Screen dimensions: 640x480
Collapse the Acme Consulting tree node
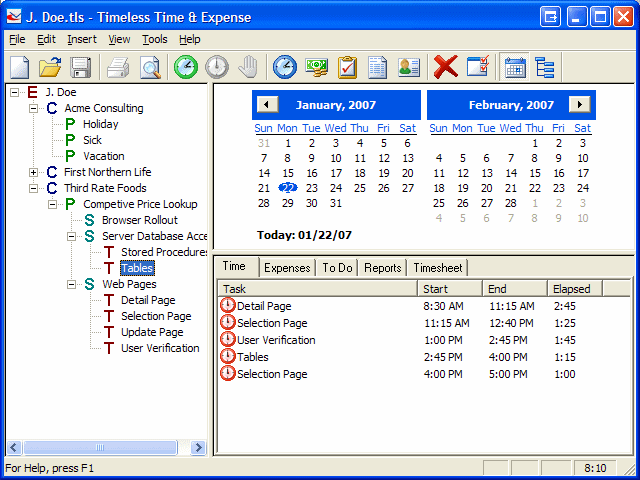(x=34, y=108)
